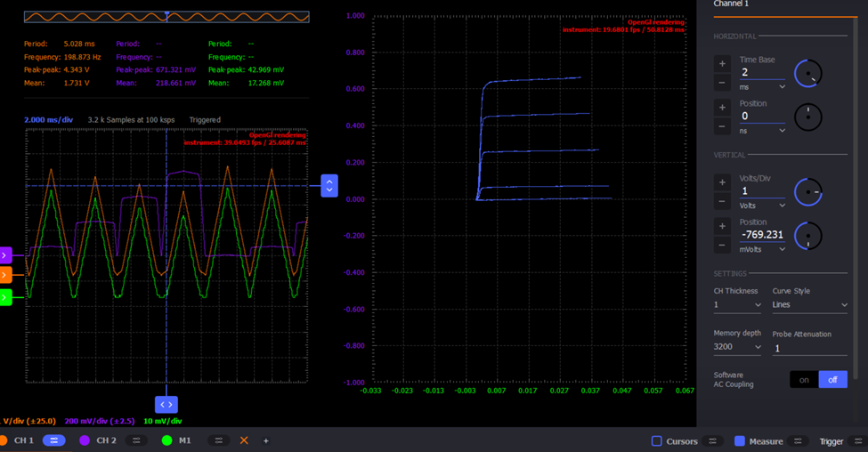
Task: Decrease Volts/Div with minus button
Action: pyautogui.click(x=722, y=202)
